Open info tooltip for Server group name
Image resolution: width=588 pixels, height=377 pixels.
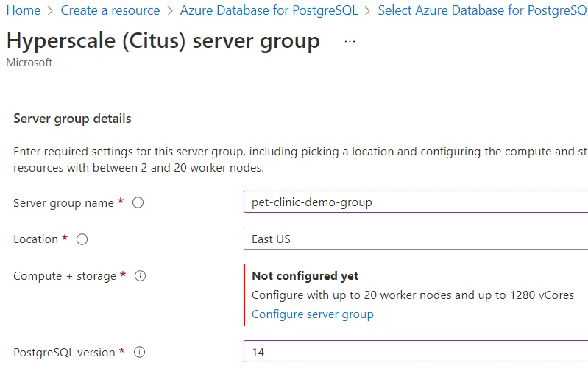(x=138, y=203)
